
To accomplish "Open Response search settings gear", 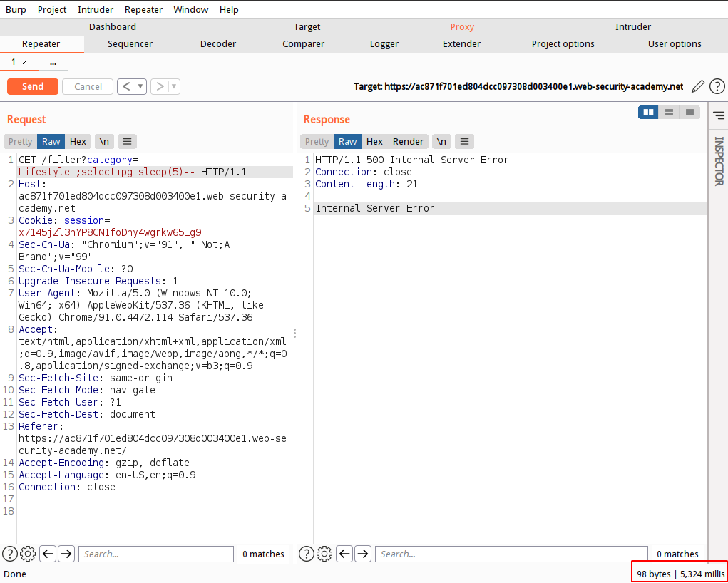I will [x=324, y=554].
